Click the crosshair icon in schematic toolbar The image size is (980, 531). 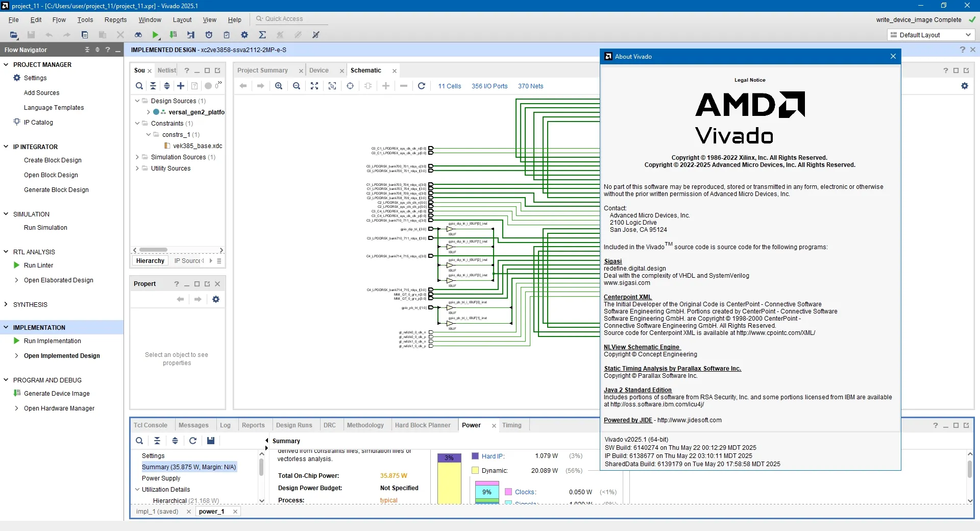pyautogui.click(x=350, y=86)
